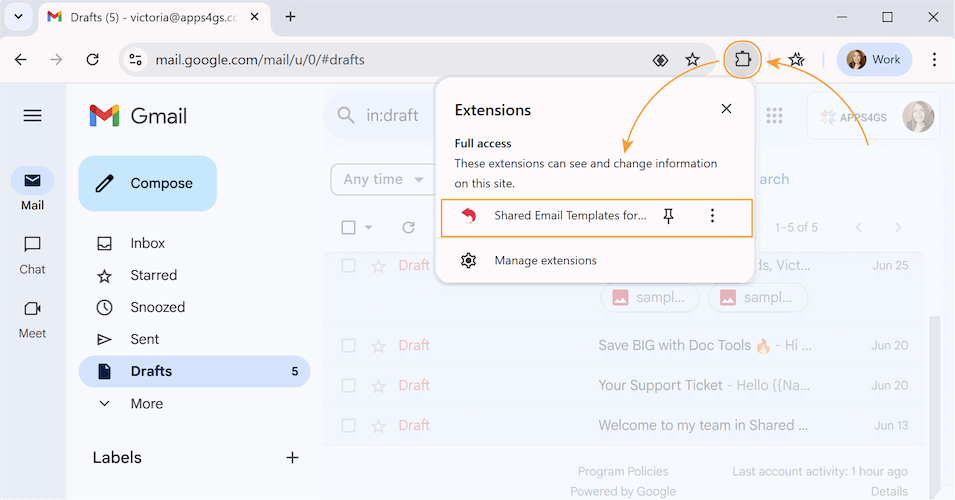Open the Save BIG with Doc Tools draft
Screen dimensions: 955x500
coord(623,345)
